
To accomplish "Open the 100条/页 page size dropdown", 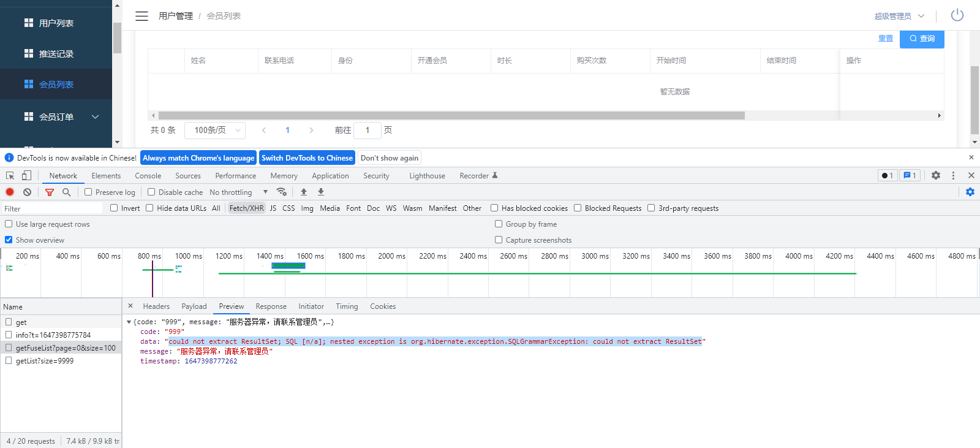I will tap(215, 130).
